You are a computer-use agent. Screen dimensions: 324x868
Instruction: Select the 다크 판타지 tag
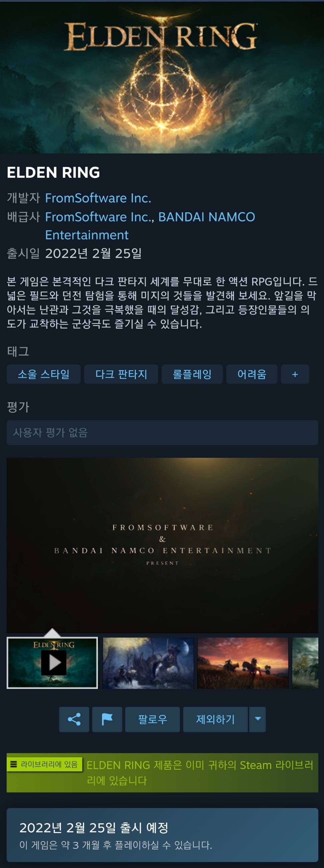[121, 374]
